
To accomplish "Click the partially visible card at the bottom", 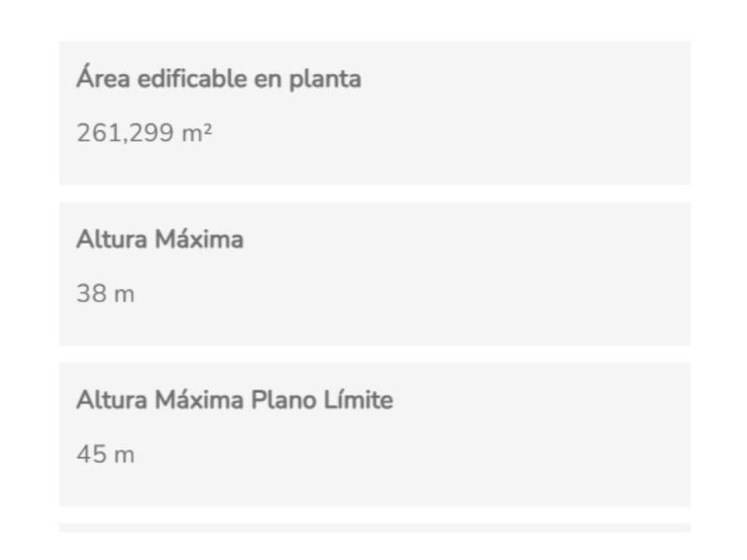I will point(374,528).
